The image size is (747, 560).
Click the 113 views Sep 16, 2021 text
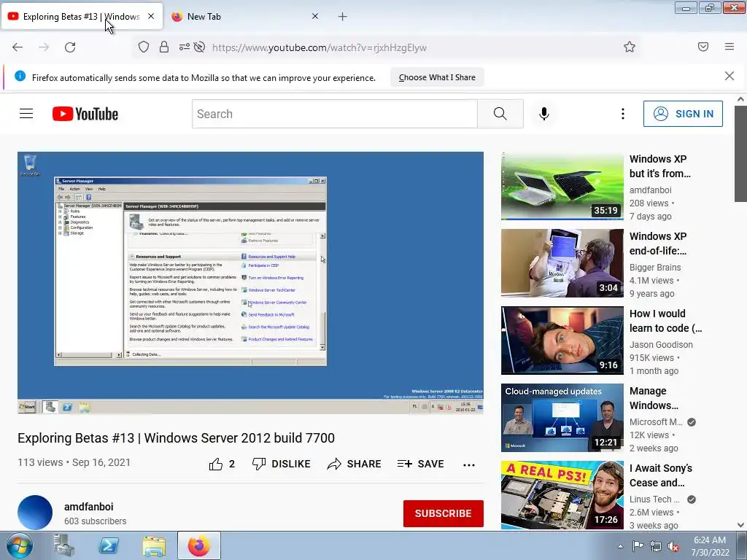tap(74, 462)
